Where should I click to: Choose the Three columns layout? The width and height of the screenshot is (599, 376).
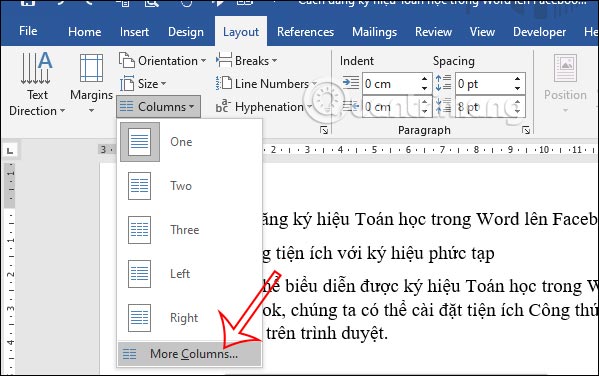[x=189, y=230]
